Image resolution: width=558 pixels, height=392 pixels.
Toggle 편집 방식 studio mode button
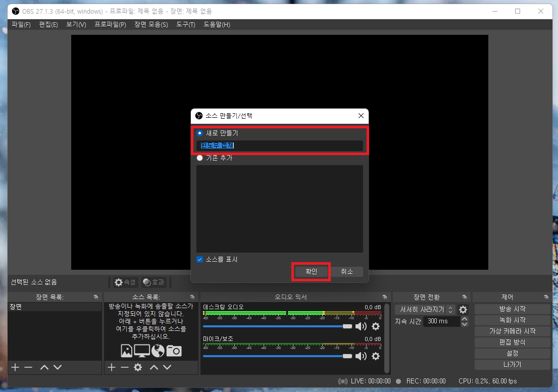pos(512,342)
